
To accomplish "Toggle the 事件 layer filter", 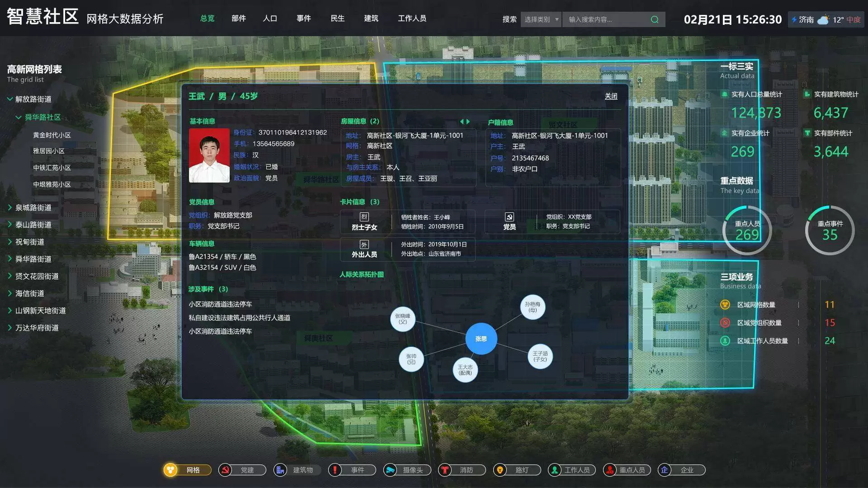I will [x=352, y=470].
